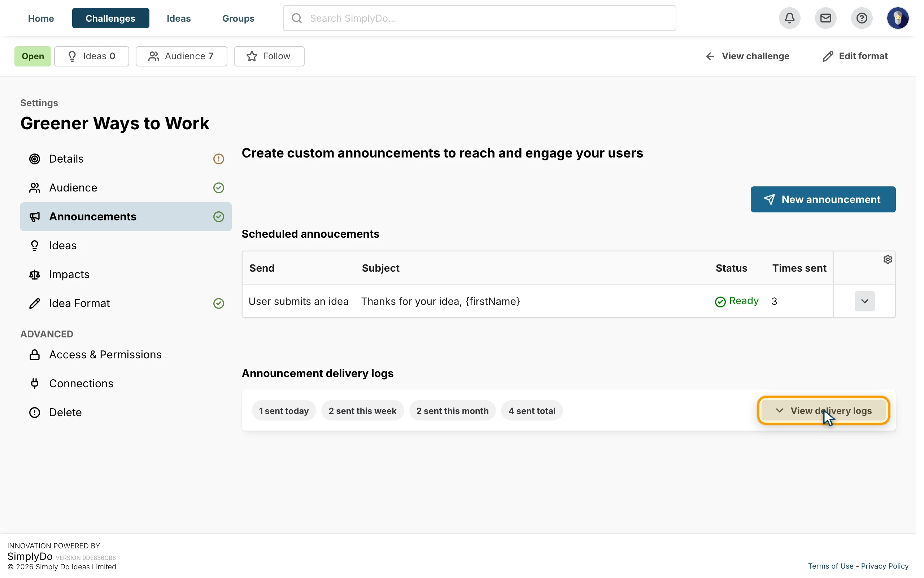Click the Ideas 0 counter button

(91, 56)
